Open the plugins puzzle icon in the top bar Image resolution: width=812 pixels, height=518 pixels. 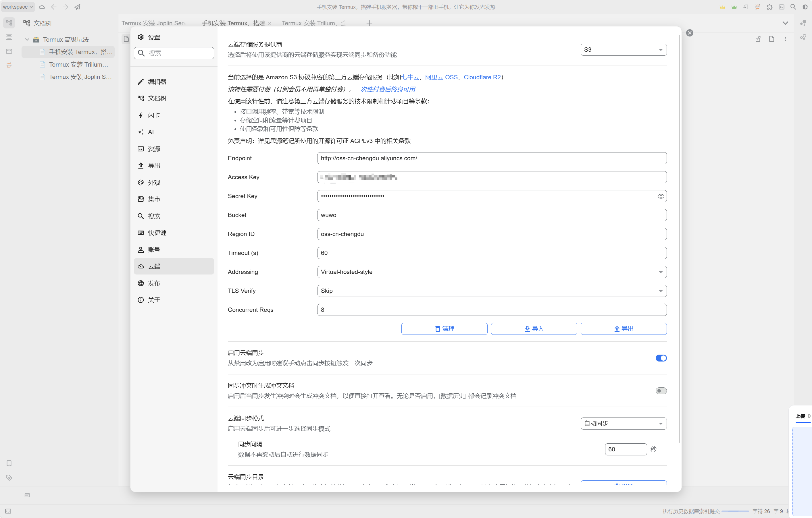pos(770,7)
